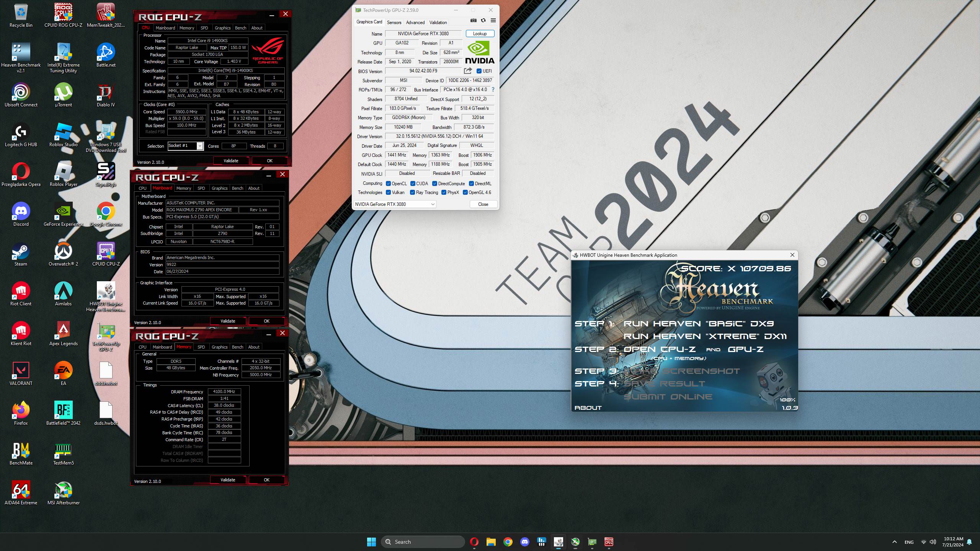Toggle OpenGL 4.6 checkbox in GPU-Z

coord(465,192)
